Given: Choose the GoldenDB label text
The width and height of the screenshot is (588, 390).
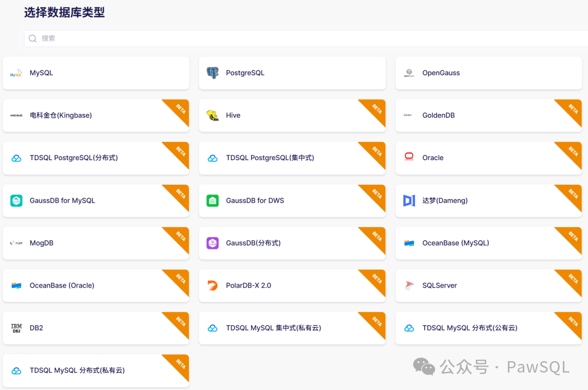Looking at the screenshot, I should click(438, 115).
